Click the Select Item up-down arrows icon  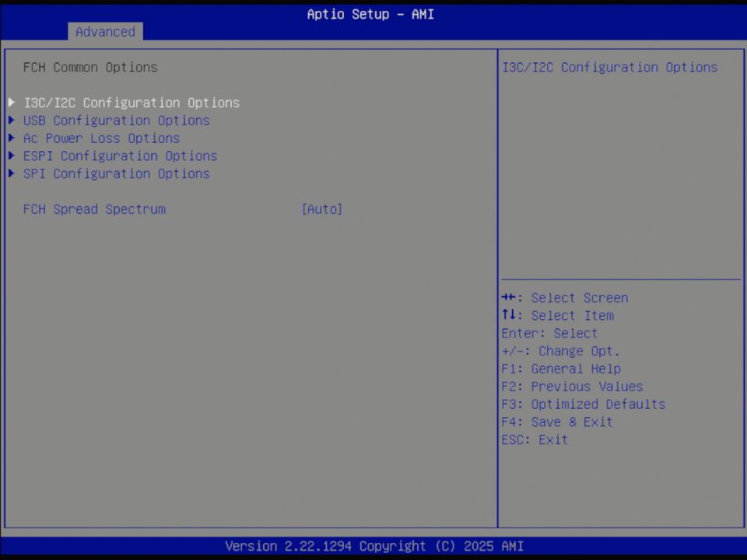[x=510, y=315]
